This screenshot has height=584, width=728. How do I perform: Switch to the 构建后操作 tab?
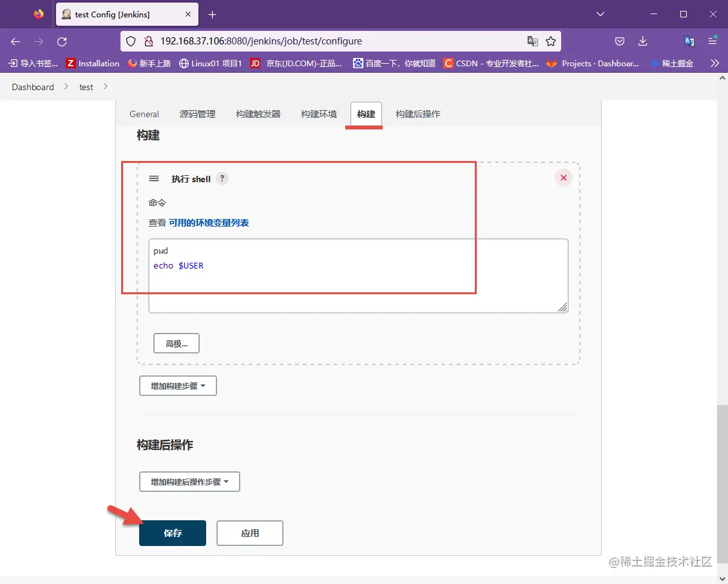coord(417,114)
